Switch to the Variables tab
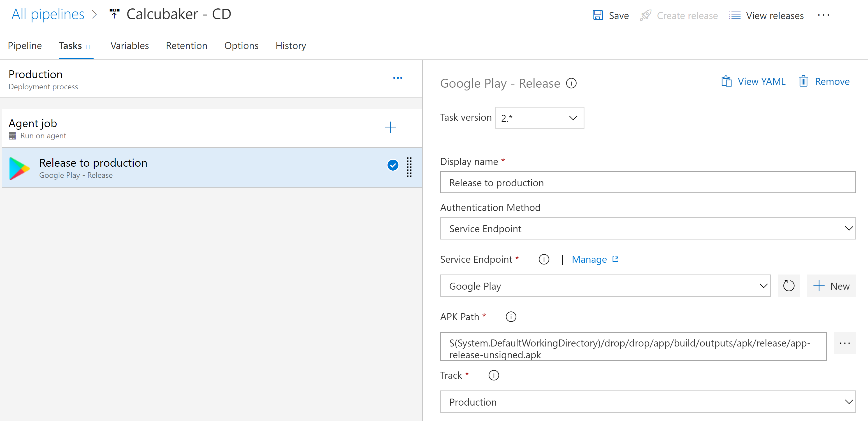This screenshot has width=868, height=421. tap(130, 46)
